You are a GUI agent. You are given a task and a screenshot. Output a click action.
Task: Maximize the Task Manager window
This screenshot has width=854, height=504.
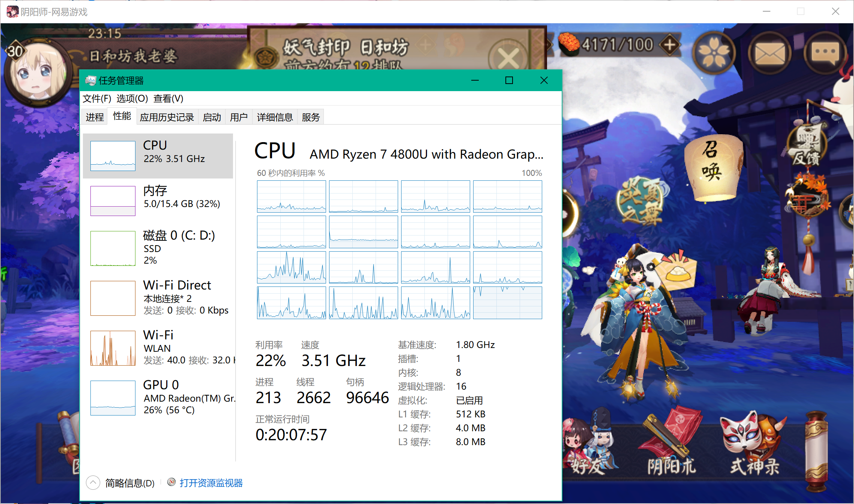point(509,80)
